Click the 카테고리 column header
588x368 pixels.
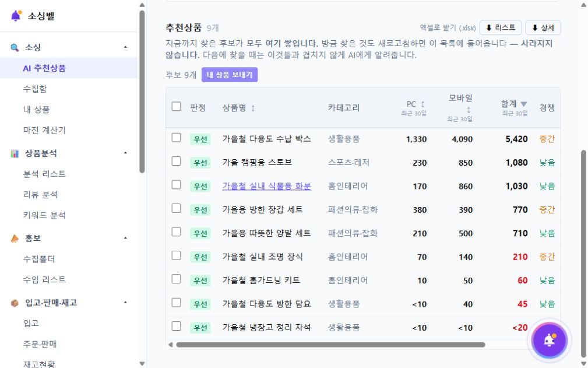[x=344, y=108]
